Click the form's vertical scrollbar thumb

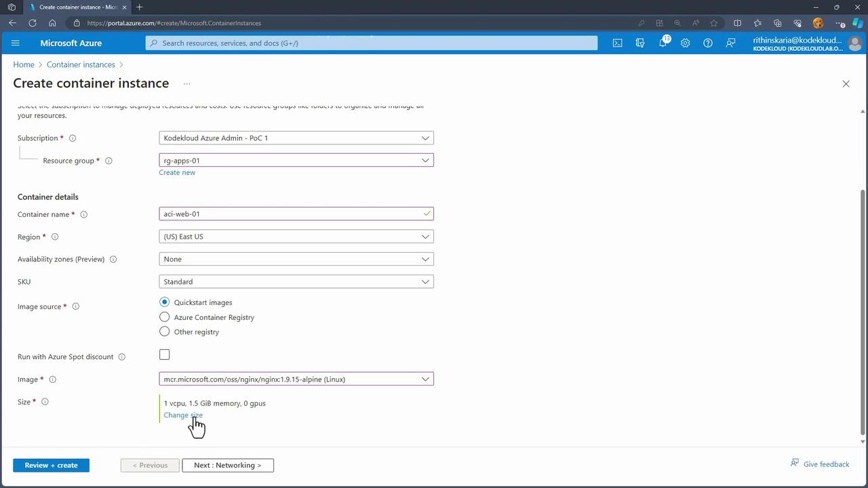[x=863, y=312]
